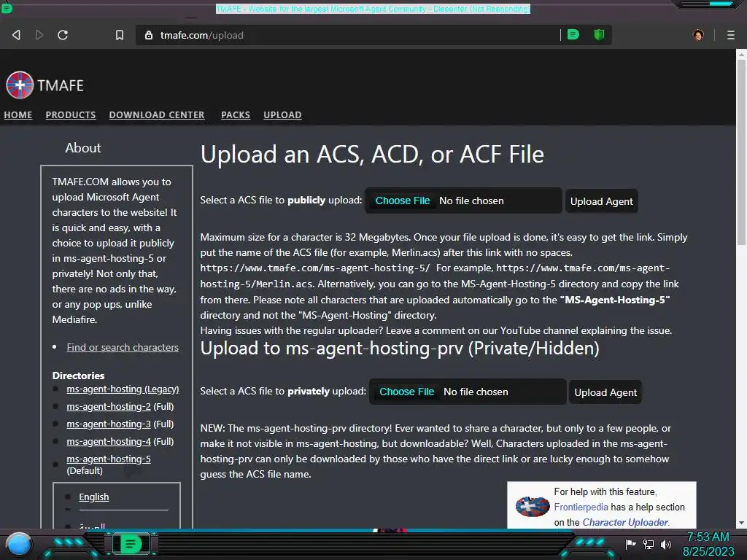Click the Frontierpedia globe image in help box

click(x=533, y=507)
